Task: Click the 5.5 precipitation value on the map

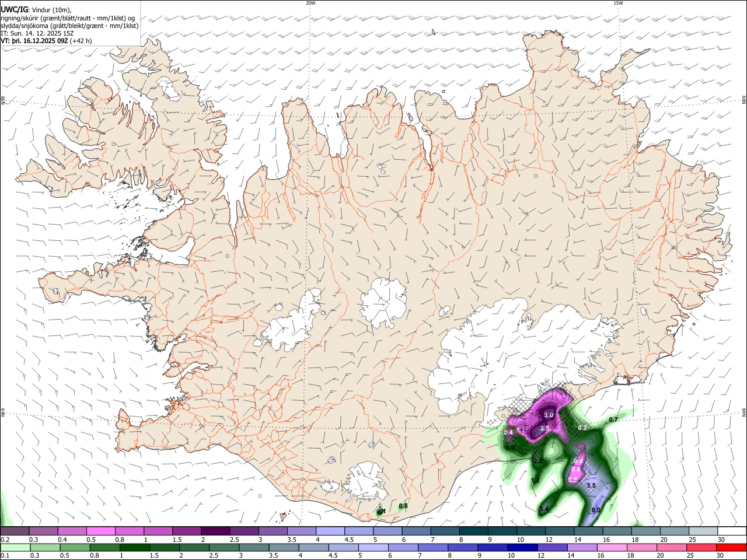Action: pyautogui.click(x=591, y=485)
